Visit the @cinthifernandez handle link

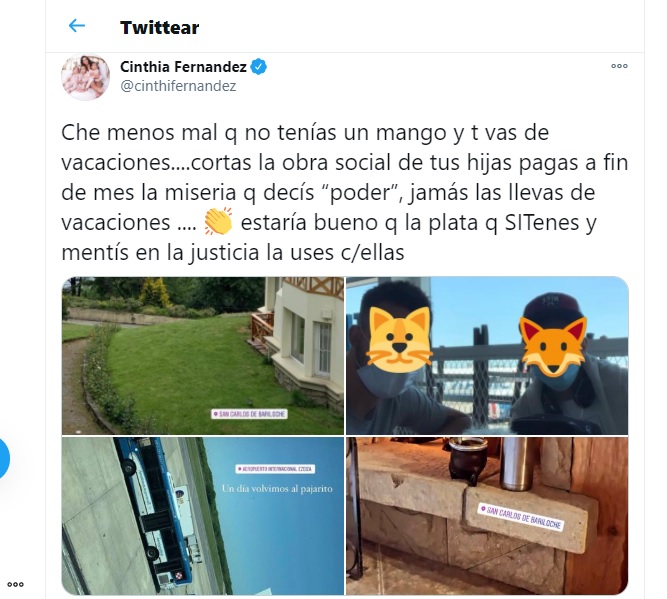pyautogui.click(x=178, y=86)
